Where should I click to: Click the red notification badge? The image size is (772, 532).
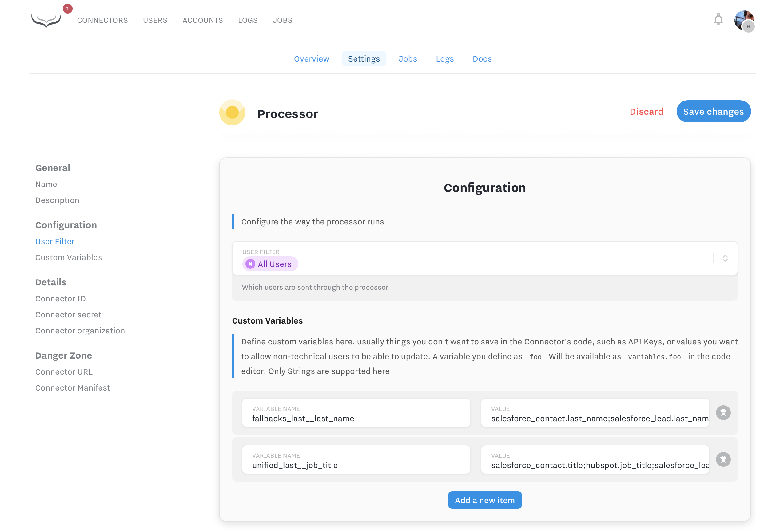pyautogui.click(x=68, y=9)
